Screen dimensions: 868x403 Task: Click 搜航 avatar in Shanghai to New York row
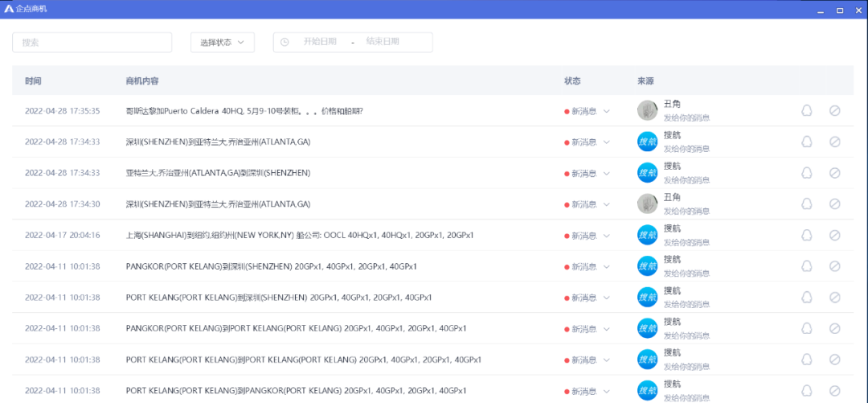647,235
